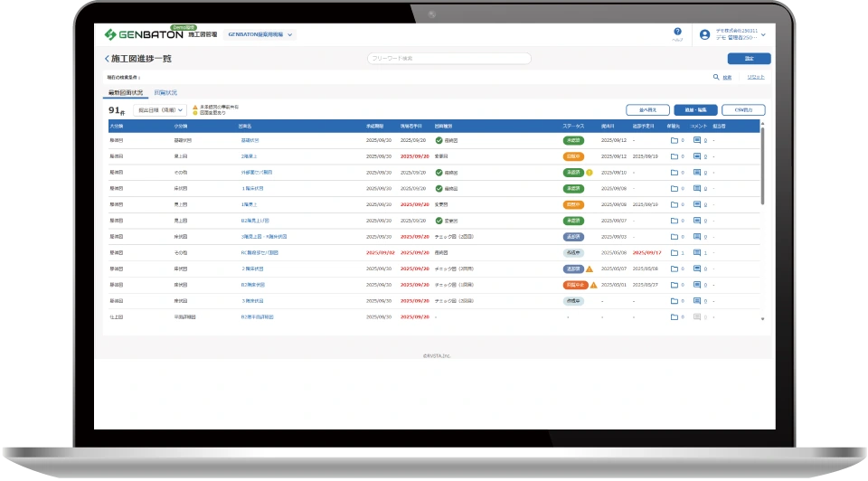Switch to the second tab 図書状況
The height and width of the screenshot is (481, 868).
click(x=165, y=92)
